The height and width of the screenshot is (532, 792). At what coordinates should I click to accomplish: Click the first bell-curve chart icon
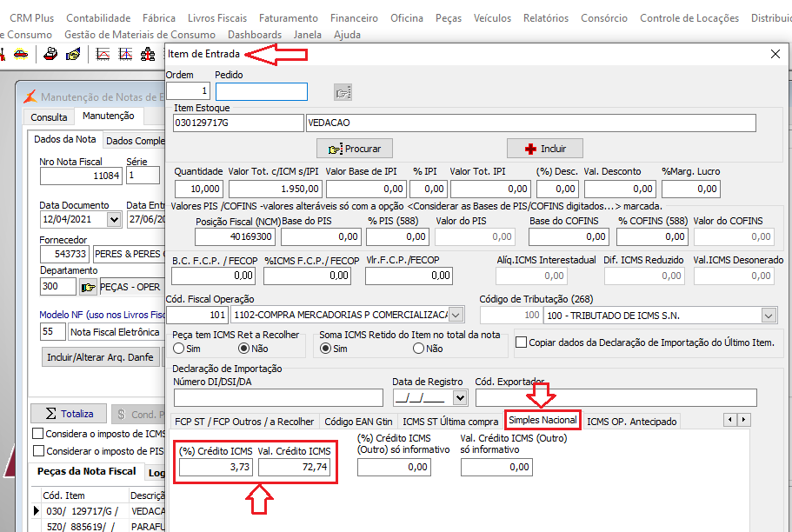pos(103,54)
